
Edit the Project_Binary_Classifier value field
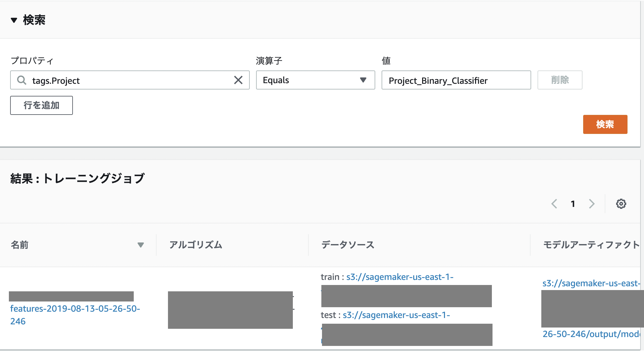click(x=456, y=80)
